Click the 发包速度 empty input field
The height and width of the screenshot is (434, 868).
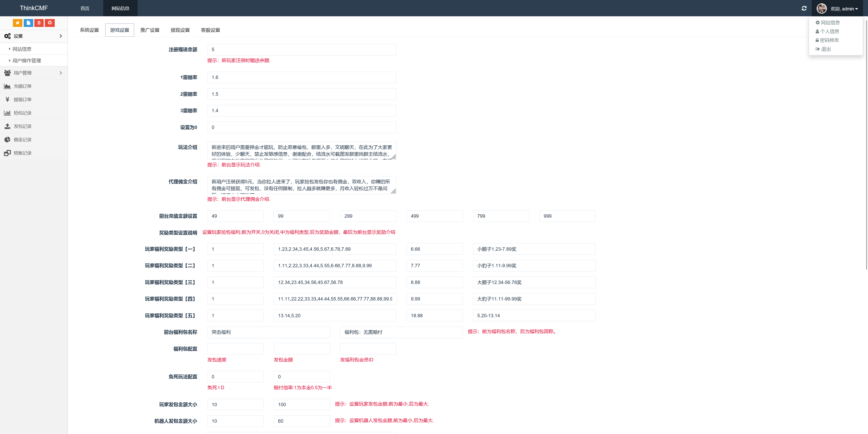tap(235, 349)
